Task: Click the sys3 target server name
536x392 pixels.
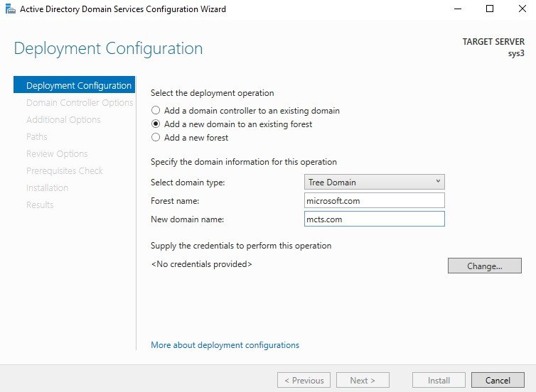Action: pyautogui.click(x=516, y=53)
